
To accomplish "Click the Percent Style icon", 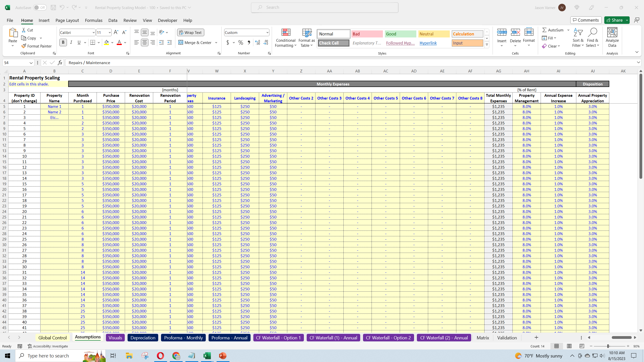I will click(241, 42).
